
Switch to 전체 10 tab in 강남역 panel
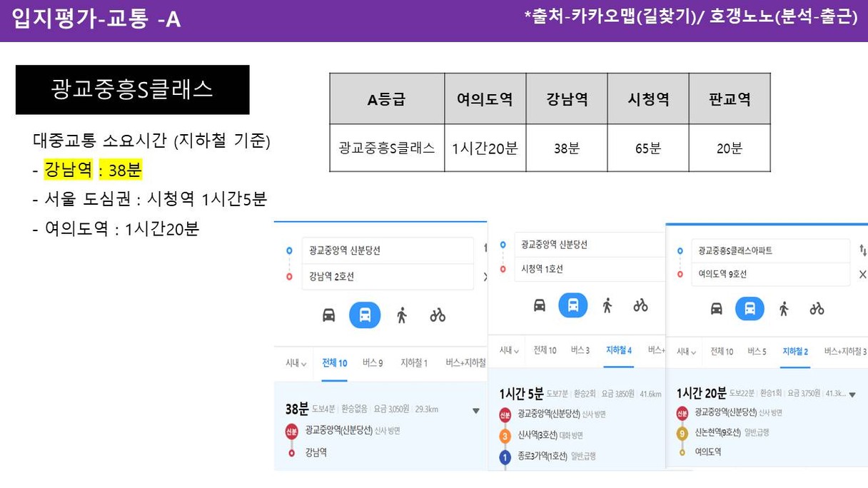click(x=335, y=363)
